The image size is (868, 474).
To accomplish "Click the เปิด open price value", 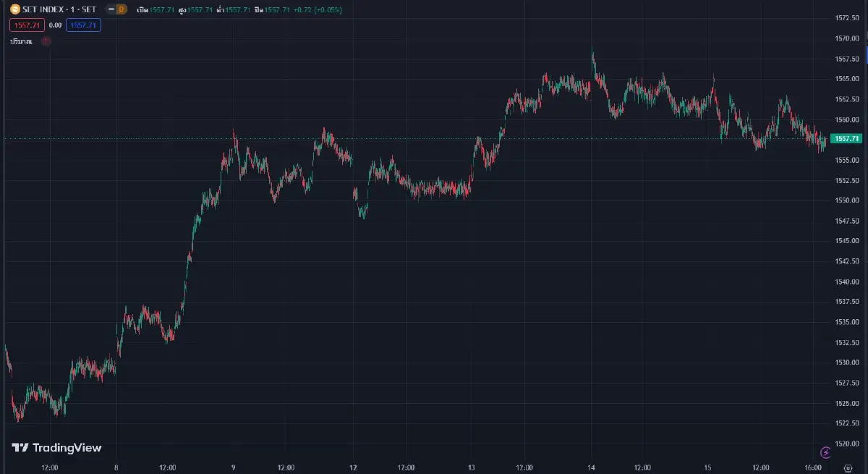I will (x=163, y=10).
